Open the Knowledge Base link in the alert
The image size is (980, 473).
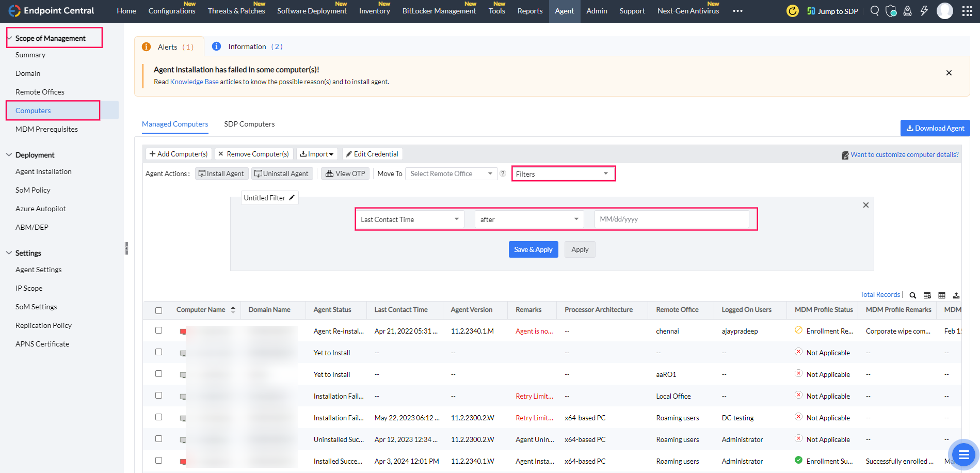(x=194, y=82)
